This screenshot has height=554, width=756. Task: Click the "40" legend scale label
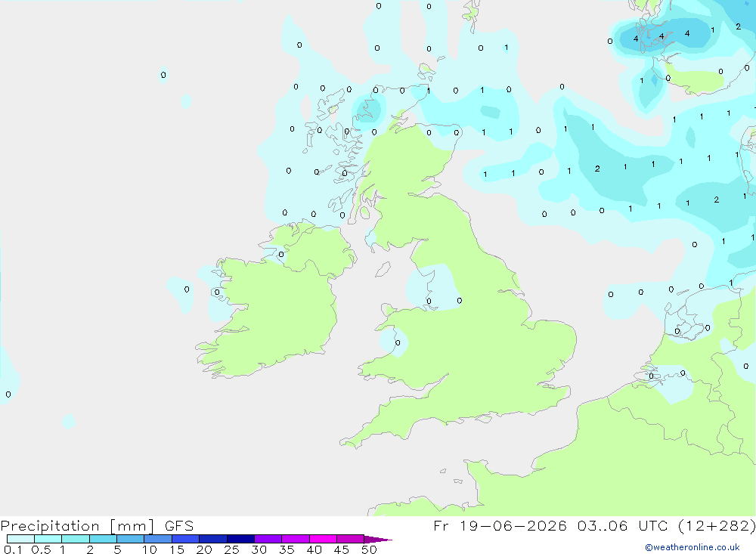(x=314, y=549)
